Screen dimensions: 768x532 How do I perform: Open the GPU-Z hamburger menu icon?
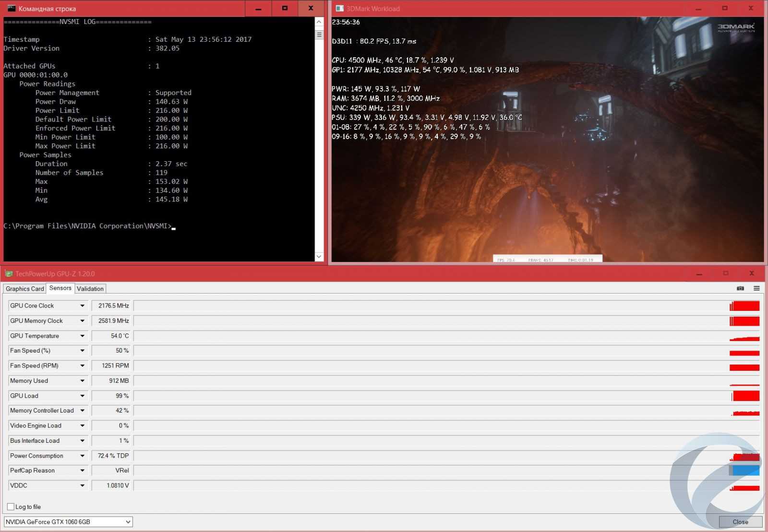click(x=756, y=288)
